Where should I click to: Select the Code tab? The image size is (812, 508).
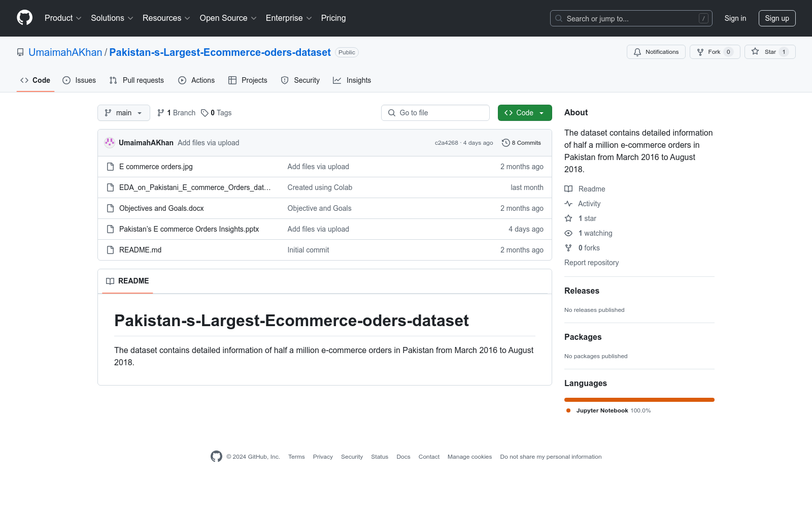pyautogui.click(x=36, y=80)
